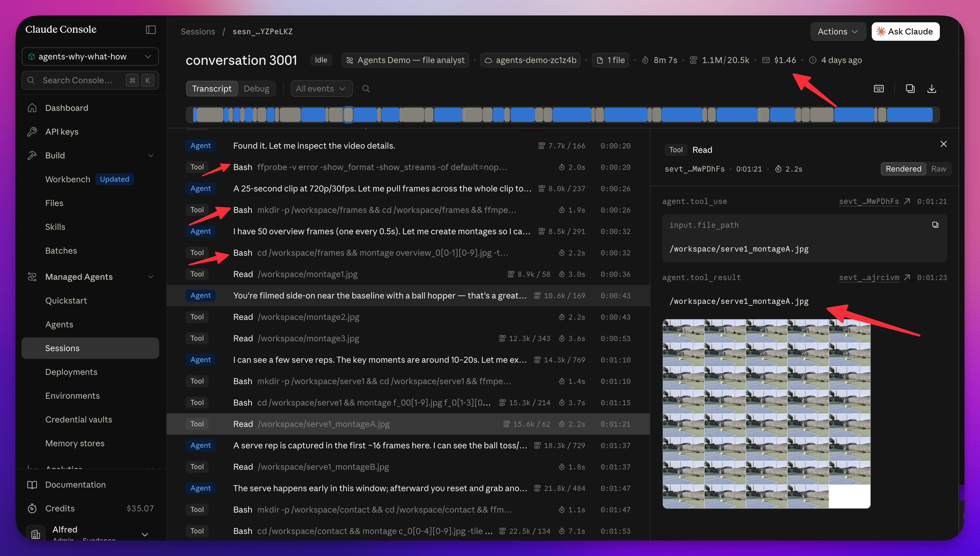This screenshot has width=980, height=556.
Task: Click the Ask Claude button
Action: point(905,31)
